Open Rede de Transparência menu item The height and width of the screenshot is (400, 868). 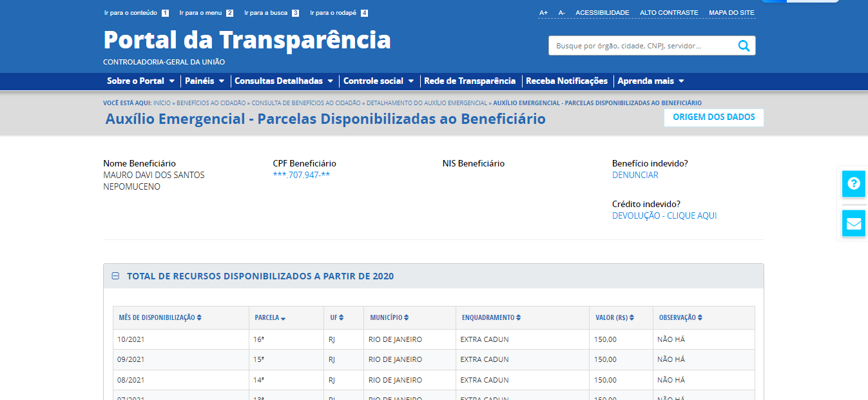tap(469, 81)
